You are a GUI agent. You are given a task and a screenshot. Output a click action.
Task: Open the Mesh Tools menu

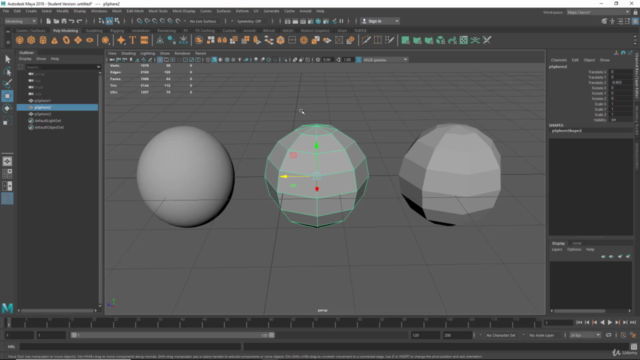(158, 11)
